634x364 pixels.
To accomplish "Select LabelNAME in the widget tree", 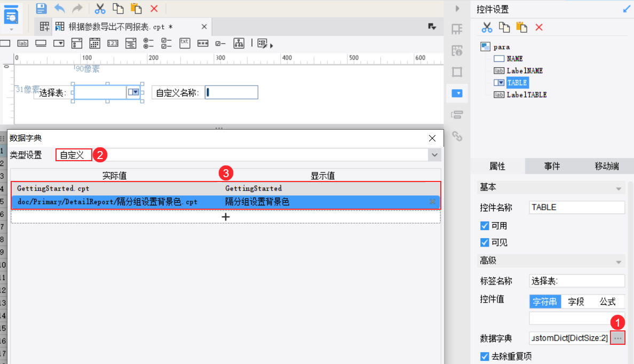I will click(525, 71).
